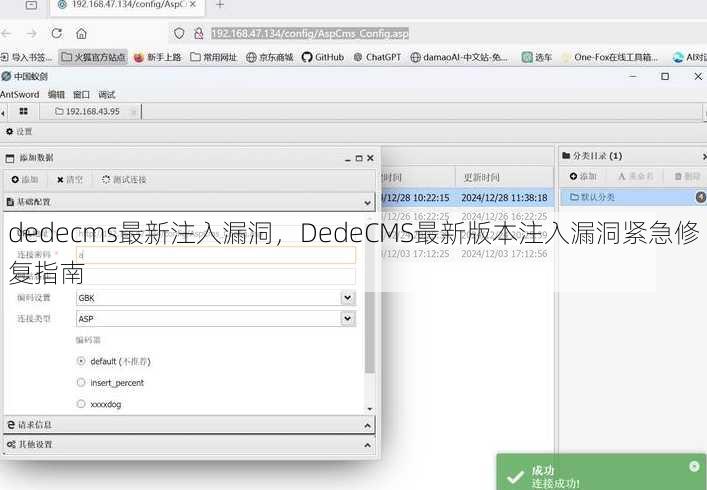Click the 分类目录 (1) folder icon

pos(566,156)
